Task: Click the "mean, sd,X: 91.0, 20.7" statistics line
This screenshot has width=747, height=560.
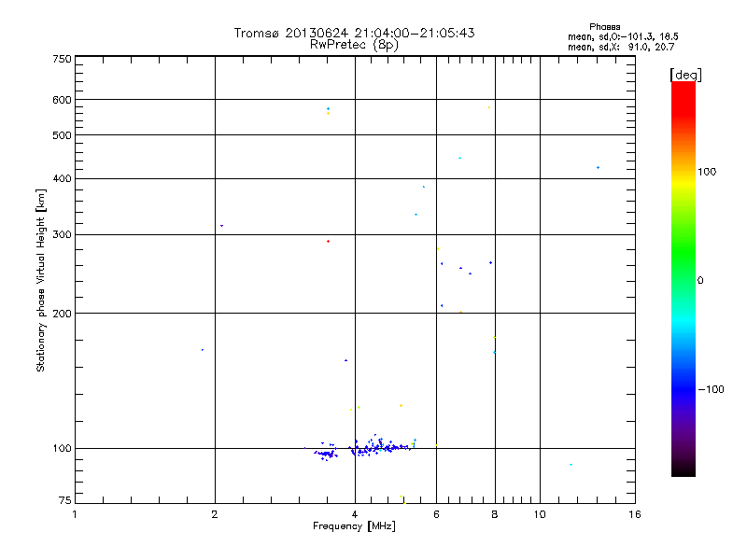Action: pos(621,48)
